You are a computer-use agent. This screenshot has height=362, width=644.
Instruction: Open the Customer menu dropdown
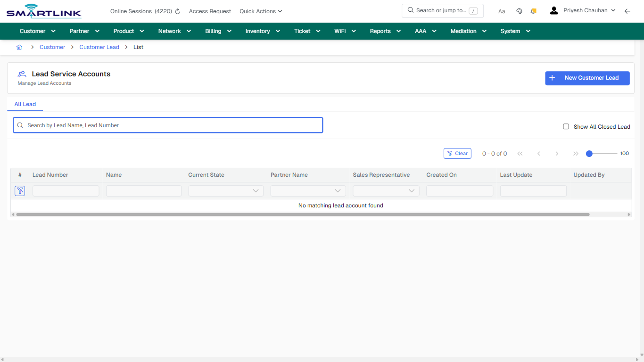[37, 31]
